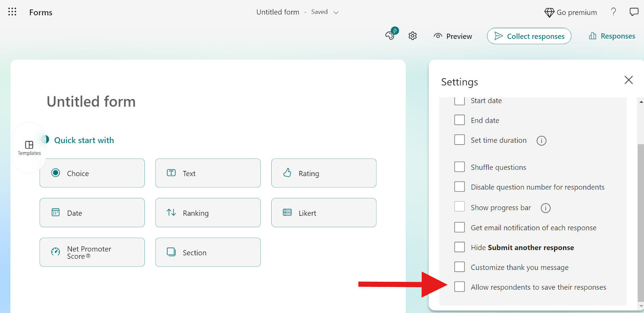The height and width of the screenshot is (313, 644).
Task: Check Disable question number for respondents
Action: (459, 187)
